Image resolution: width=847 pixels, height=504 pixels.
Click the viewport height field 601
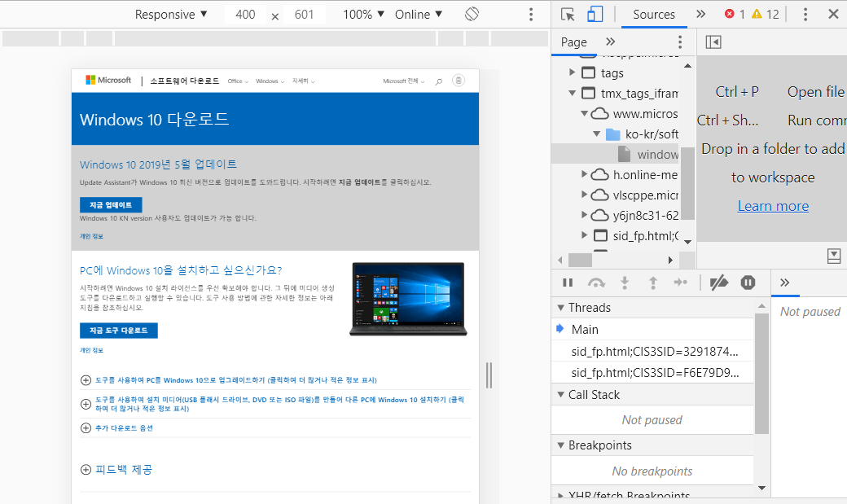(x=304, y=15)
